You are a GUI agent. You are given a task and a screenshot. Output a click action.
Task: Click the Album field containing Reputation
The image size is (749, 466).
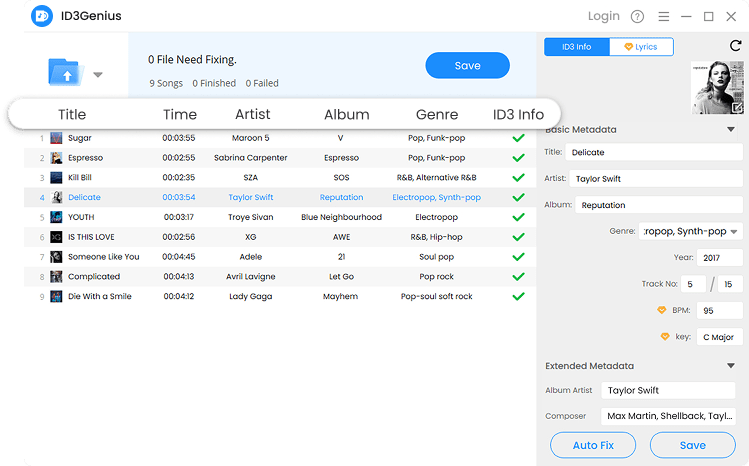click(659, 205)
